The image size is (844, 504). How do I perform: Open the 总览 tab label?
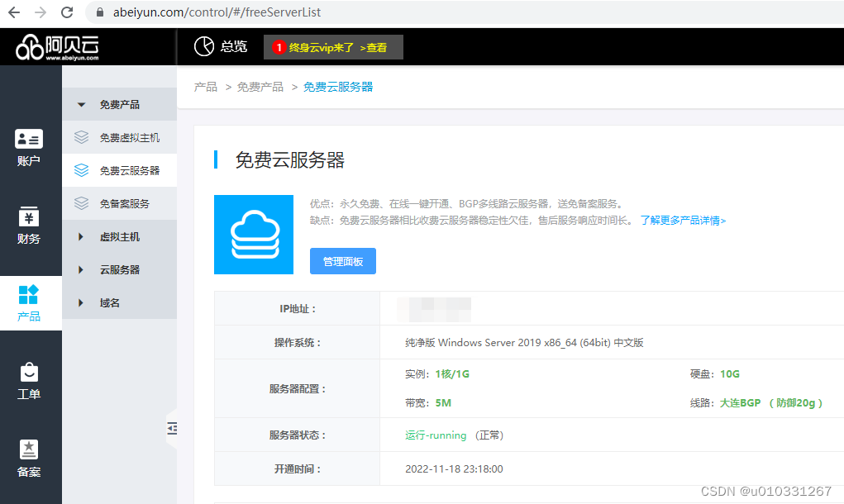point(234,47)
